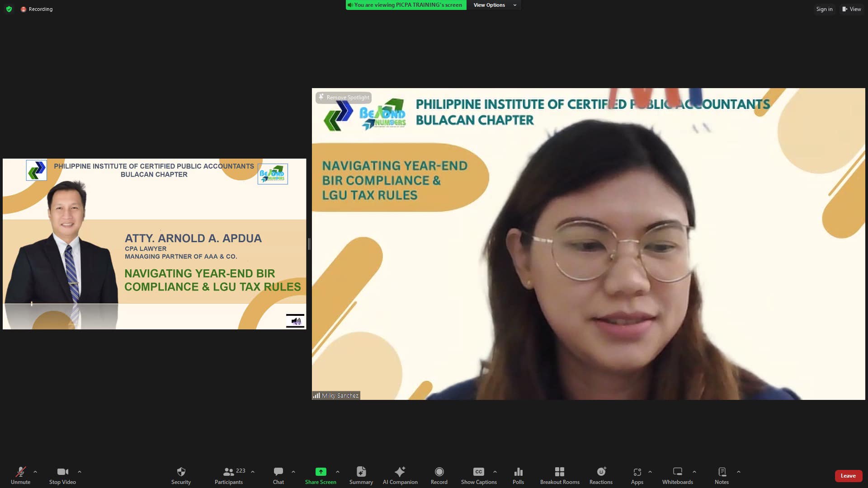Open the Security shield menu
Viewport: 868px width, 488px height.
(181, 475)
